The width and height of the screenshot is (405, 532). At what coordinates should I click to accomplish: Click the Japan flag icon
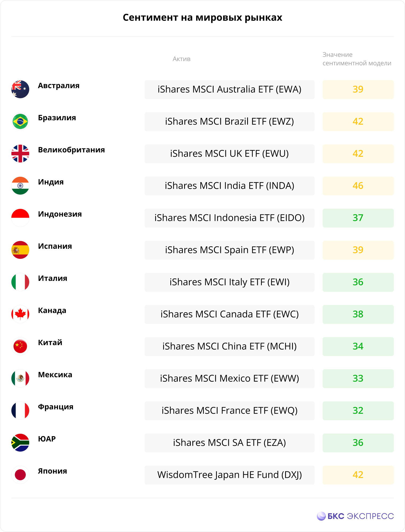click(x=20, y=475)
